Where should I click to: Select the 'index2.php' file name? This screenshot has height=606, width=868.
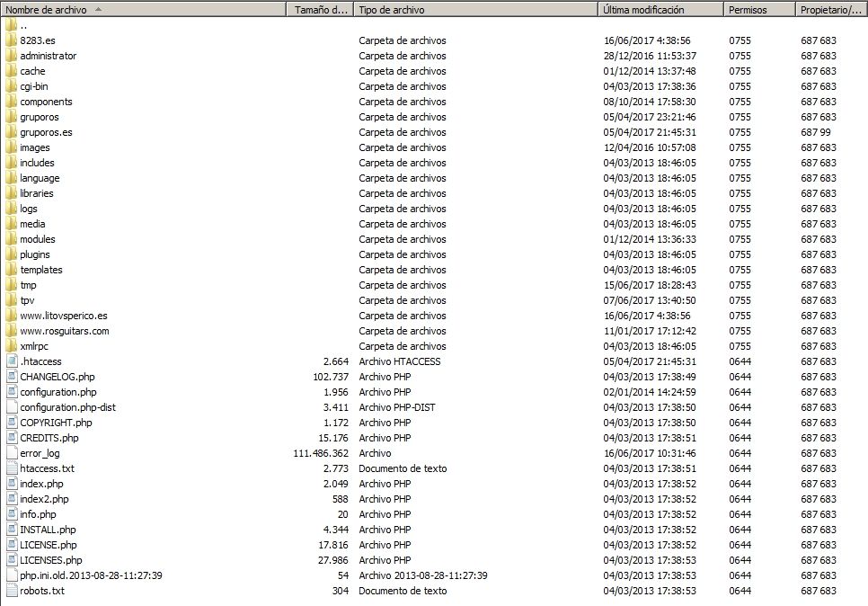[44, 499]
